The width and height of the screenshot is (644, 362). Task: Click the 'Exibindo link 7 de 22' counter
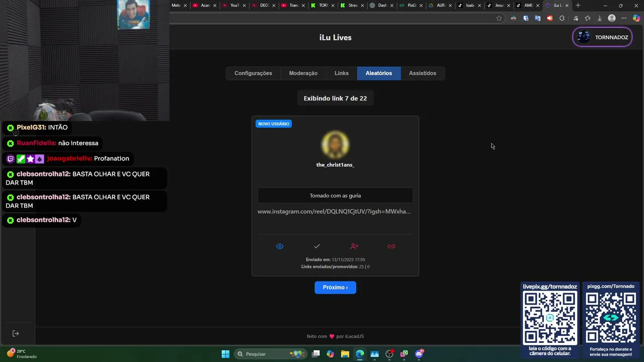point(335,99)
